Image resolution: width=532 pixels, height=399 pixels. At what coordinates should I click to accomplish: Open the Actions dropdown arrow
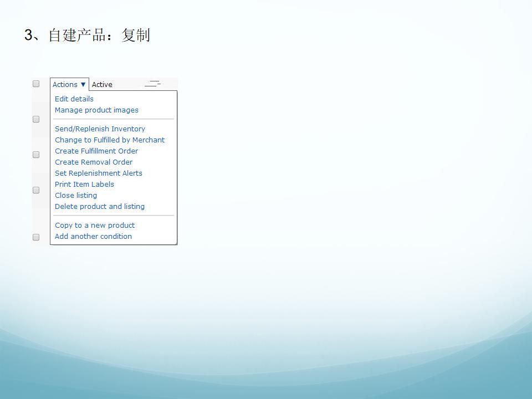(x=83, y=84)
